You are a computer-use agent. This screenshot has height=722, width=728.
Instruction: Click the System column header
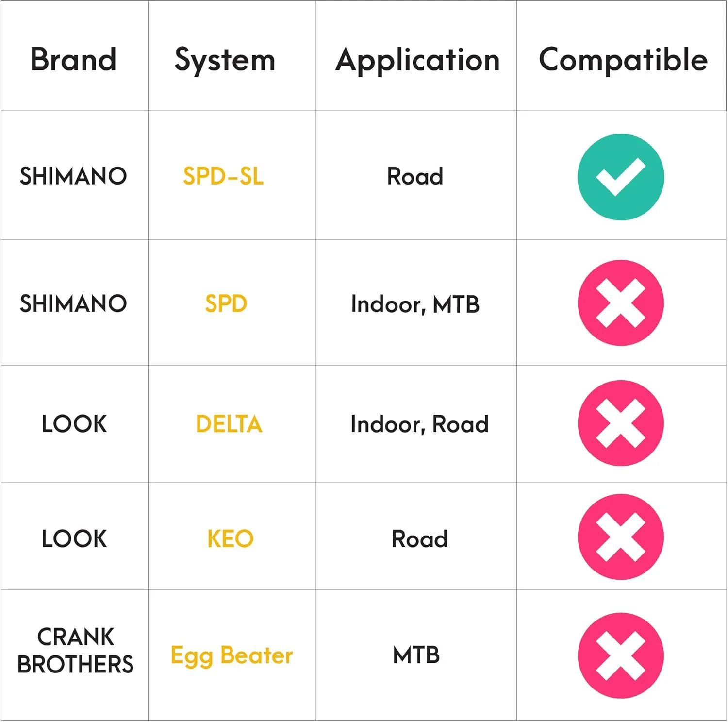(x=225, y=61)
